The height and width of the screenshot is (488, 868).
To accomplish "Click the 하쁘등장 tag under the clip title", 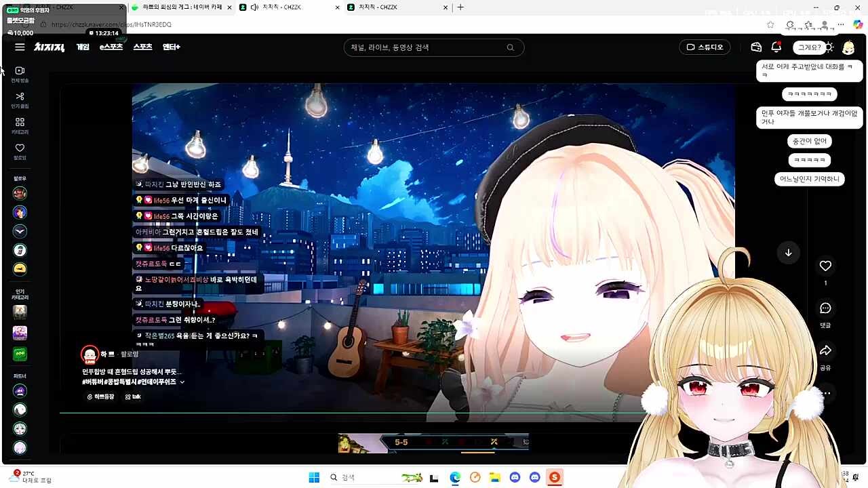I will 100,396.
